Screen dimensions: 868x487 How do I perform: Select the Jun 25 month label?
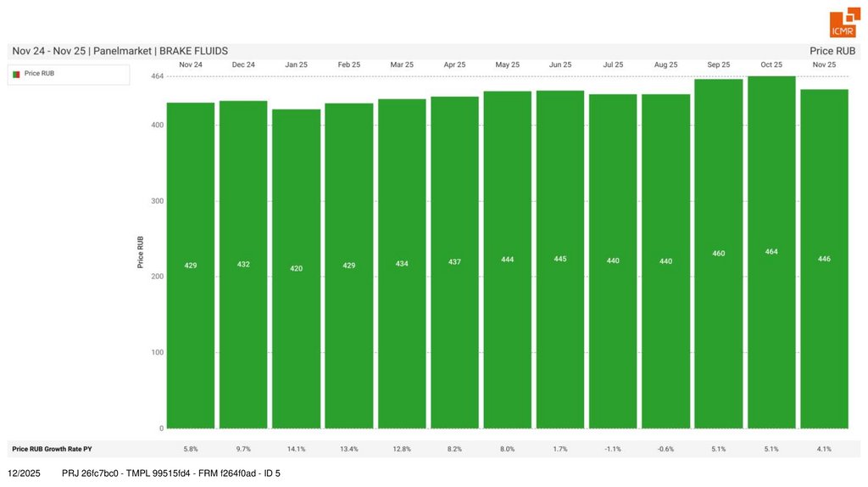click(x=560, y=64)
